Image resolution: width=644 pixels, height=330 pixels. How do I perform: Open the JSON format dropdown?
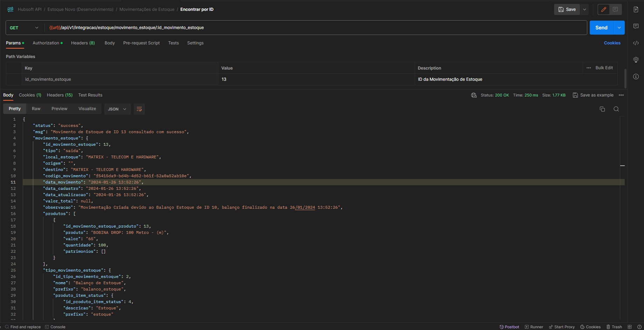pos(117,109)
